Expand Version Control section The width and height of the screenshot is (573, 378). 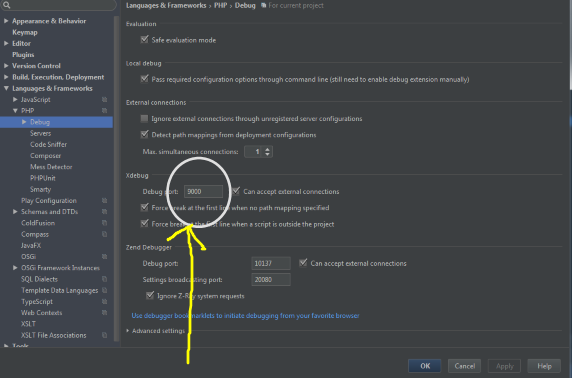tap(6, 66)
